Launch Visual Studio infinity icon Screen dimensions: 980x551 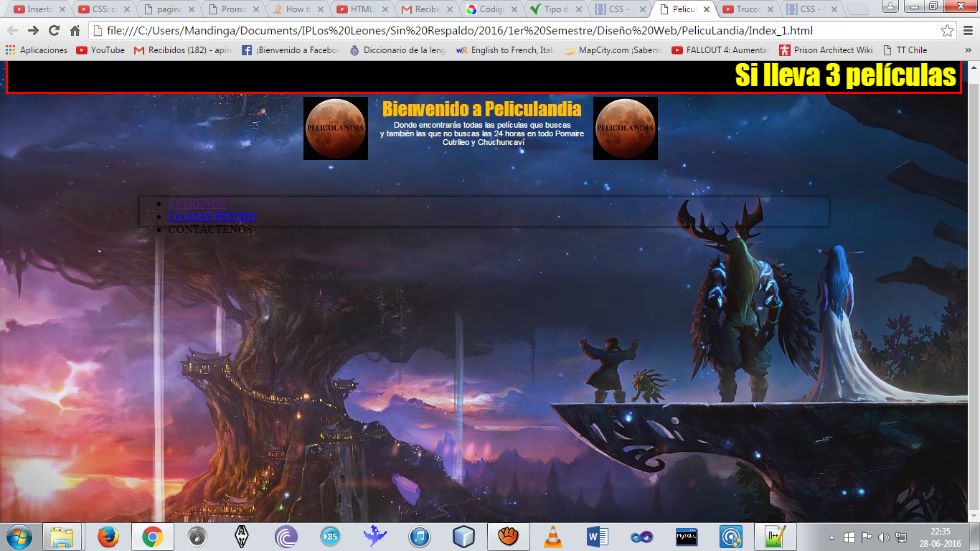[642, 537]
